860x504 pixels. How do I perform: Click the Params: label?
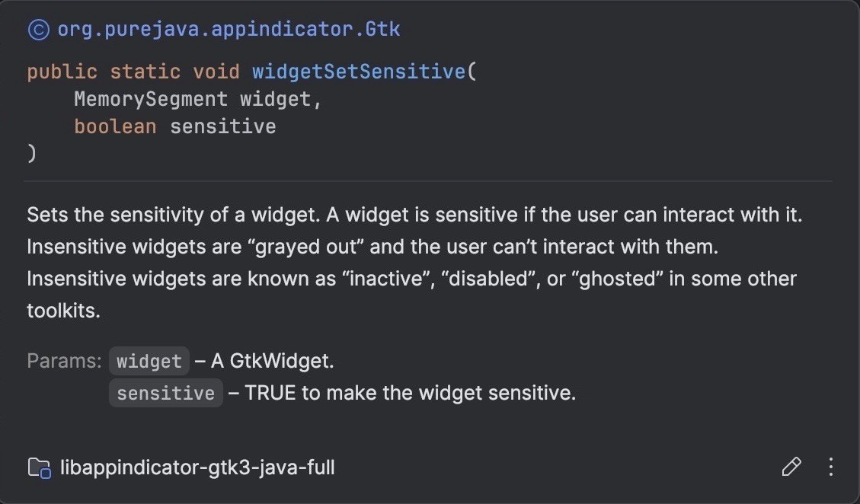coord(64,361)
